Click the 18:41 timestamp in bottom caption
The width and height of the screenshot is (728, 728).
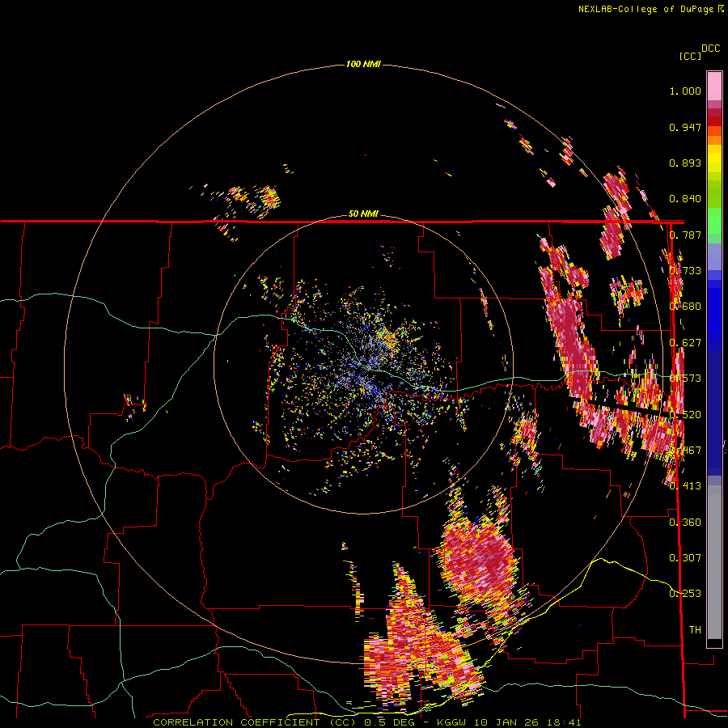click(564, 722)
